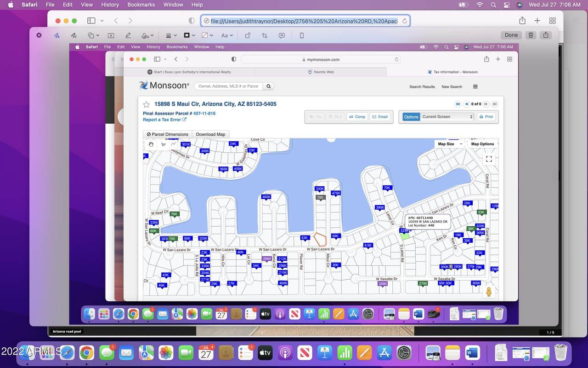Click the Rotate icon in markup toolbar
Viewport: 588px width, 368px height.
(x=248, y=35)
